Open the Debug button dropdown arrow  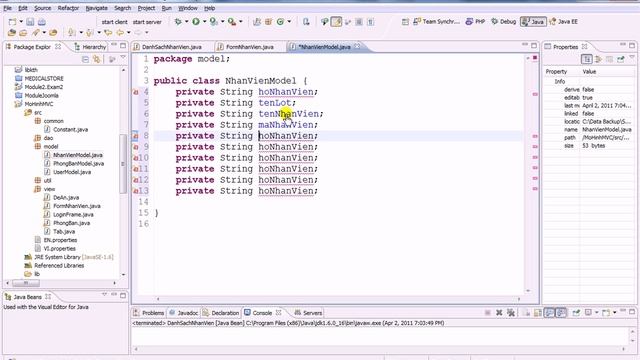187,22
